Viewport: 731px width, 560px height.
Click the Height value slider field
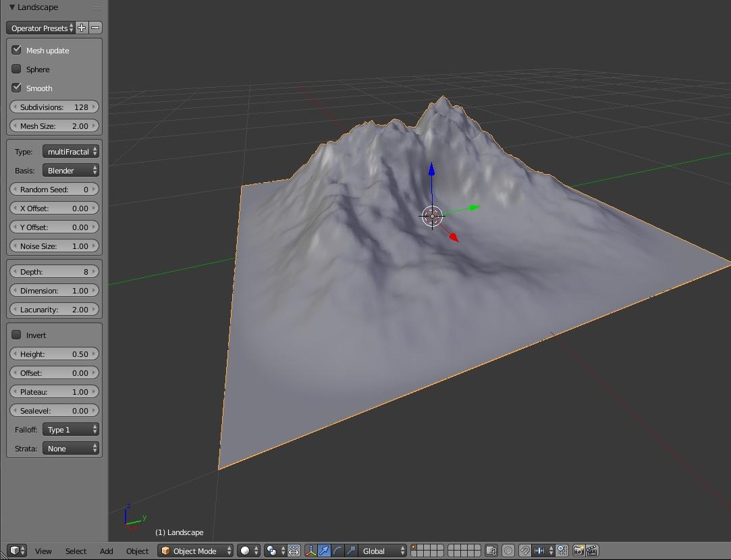coord(54,354)
